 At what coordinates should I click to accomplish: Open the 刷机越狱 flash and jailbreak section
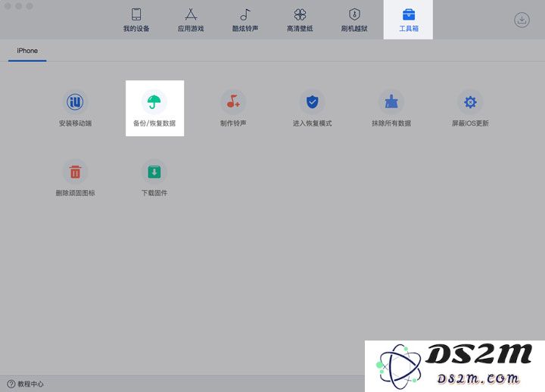(354, 20)
